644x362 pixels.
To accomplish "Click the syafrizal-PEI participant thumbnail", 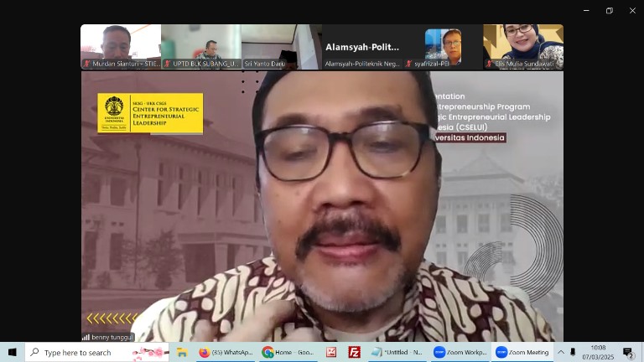I will pos(443,46).
